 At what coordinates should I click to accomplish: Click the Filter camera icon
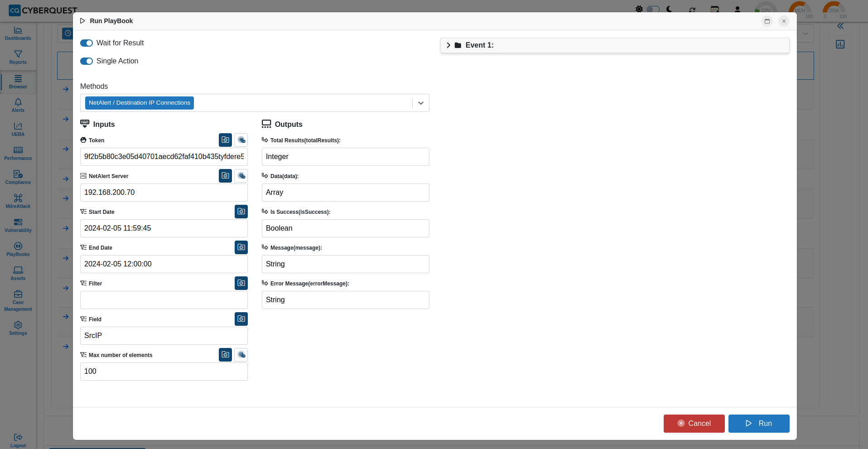241,283
